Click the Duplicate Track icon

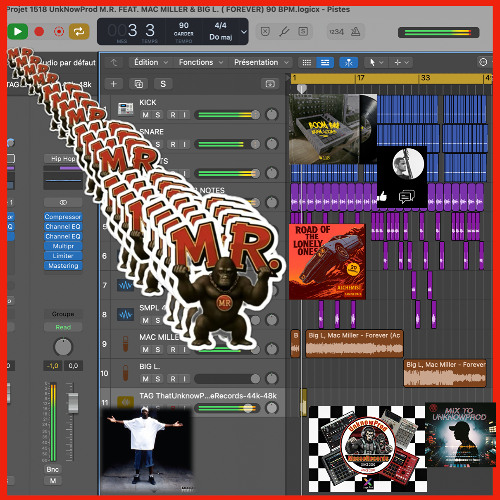click(138, 84)
